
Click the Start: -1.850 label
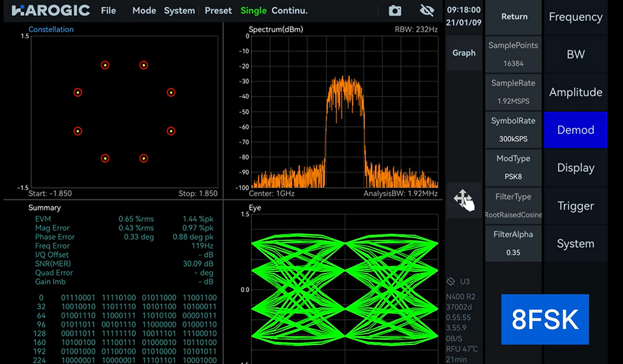(50, 193)
